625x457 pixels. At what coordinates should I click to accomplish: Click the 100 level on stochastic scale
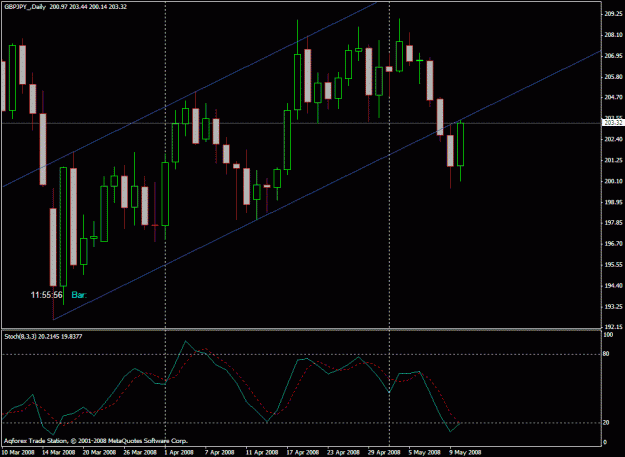[608, 335]
